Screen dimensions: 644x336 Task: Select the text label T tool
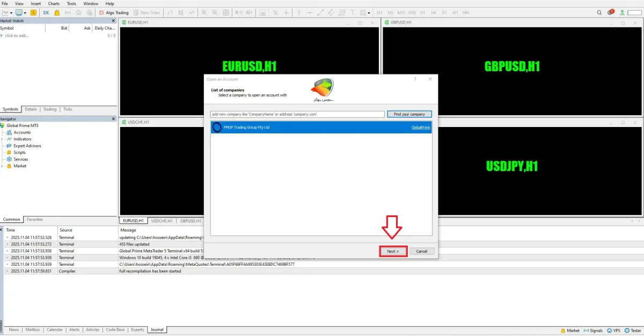tap(353, 12)
